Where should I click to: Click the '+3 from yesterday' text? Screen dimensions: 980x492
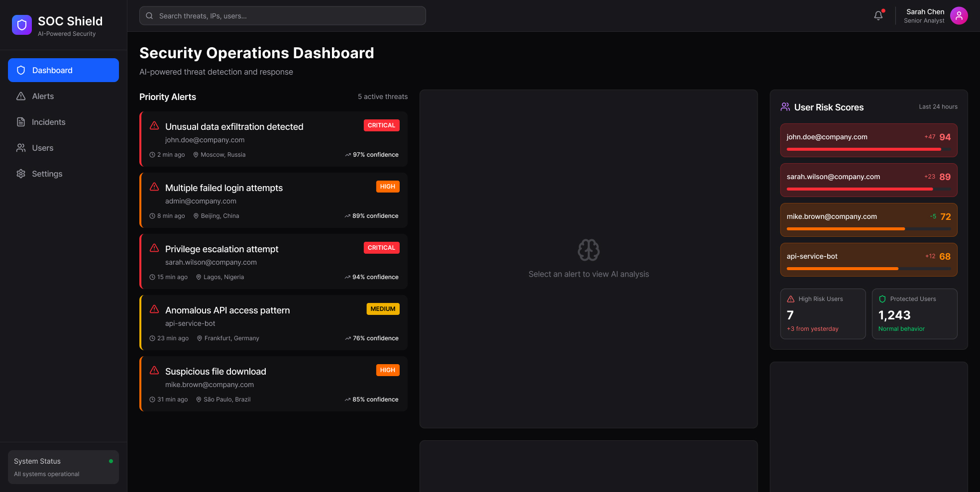point(812,329)
